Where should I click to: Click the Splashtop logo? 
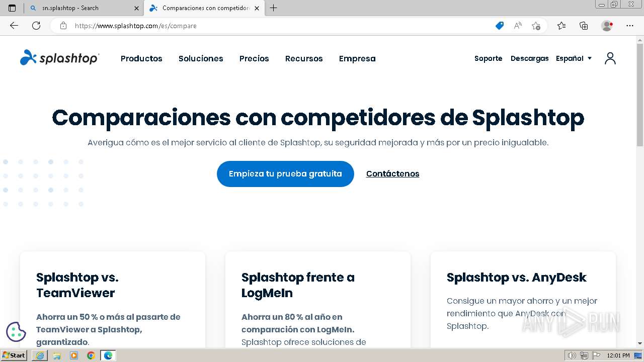click(x=60, y=58)
